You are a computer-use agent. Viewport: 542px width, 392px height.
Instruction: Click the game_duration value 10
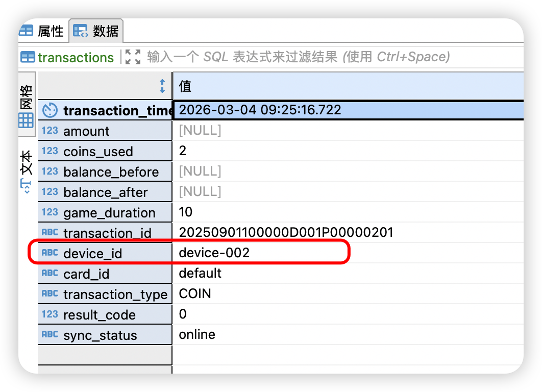[186, 212]
